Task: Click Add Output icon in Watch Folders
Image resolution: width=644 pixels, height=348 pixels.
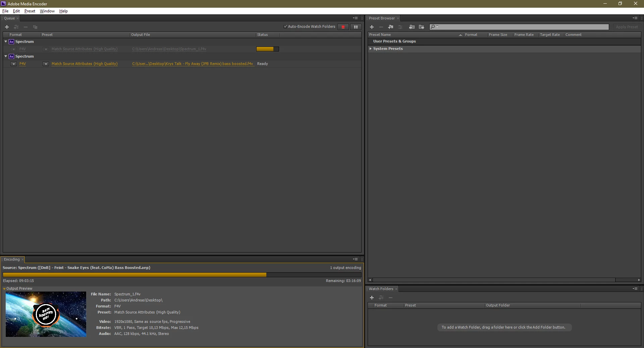Action: pyautogui.click(x=381, y=297)
